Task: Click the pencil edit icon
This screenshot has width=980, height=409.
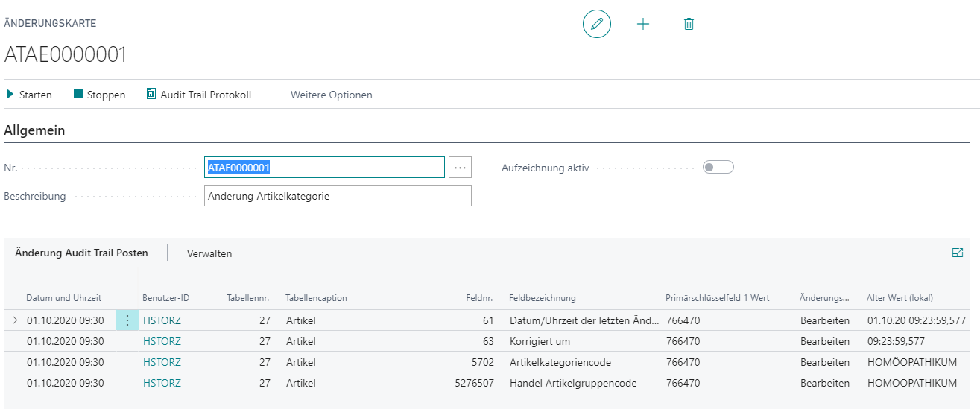Action: point(596,25)
